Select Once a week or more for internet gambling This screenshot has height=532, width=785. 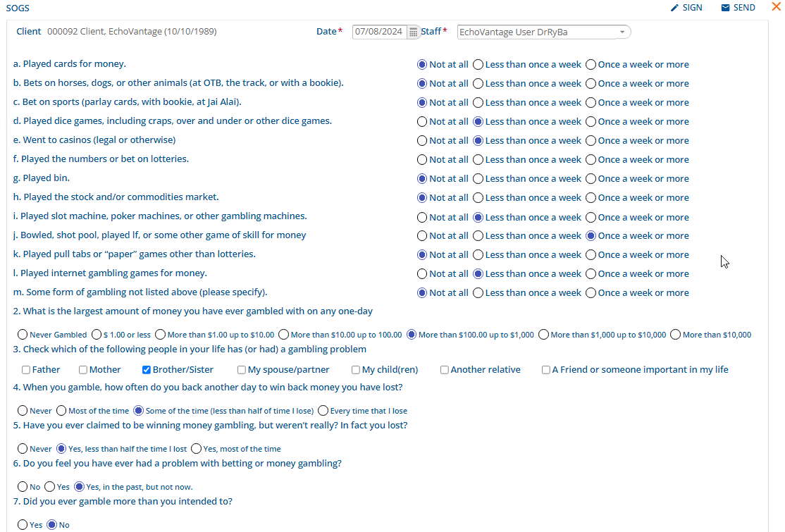coord(590,273)
